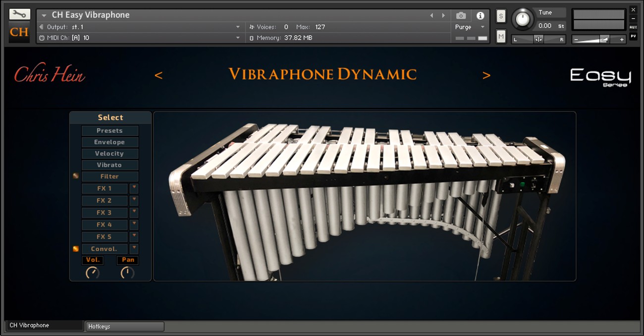This screenshot has width=644, height=336.
Task: Toggle the Convol. on/off LED
Action: (x=76, y=249)
